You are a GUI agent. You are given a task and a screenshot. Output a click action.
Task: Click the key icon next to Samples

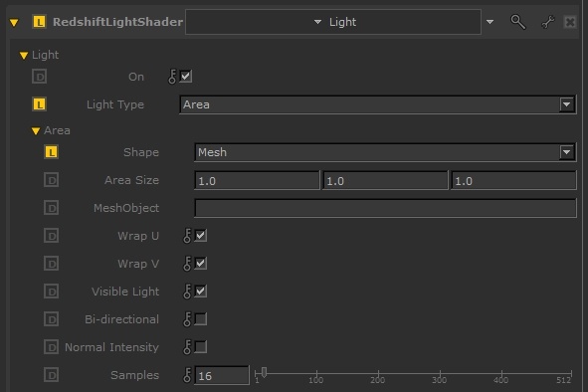(187, 375)
